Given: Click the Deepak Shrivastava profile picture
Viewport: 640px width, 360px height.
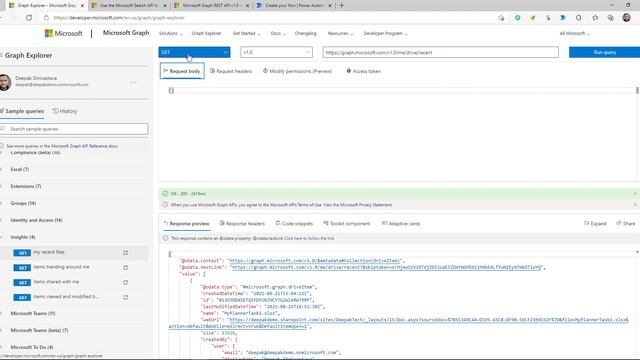Looking at the screenshot, I should (5, 82).
